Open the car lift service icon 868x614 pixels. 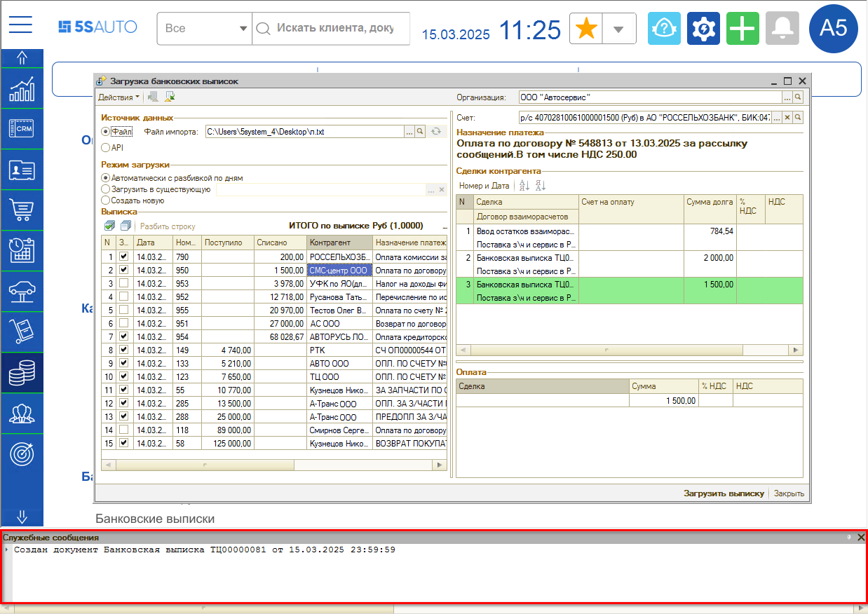click(x=22, y=291)
